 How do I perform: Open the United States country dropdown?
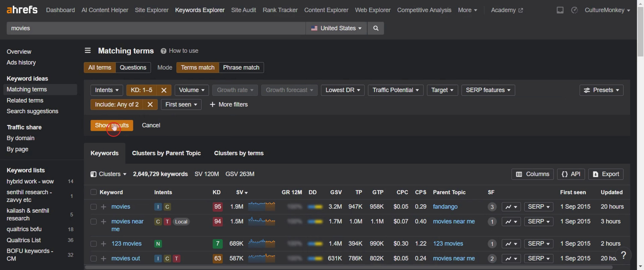[336, 28]
